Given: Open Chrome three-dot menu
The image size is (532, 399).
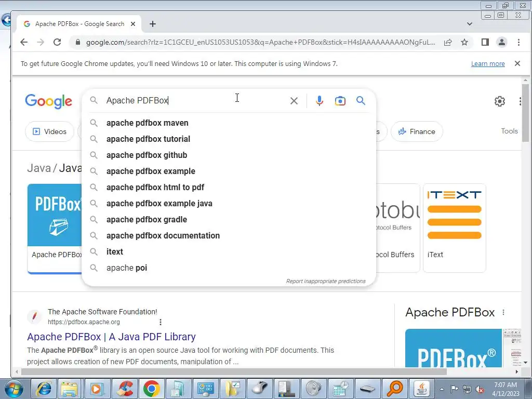Looking at the screenshot, I should point(518,42).
